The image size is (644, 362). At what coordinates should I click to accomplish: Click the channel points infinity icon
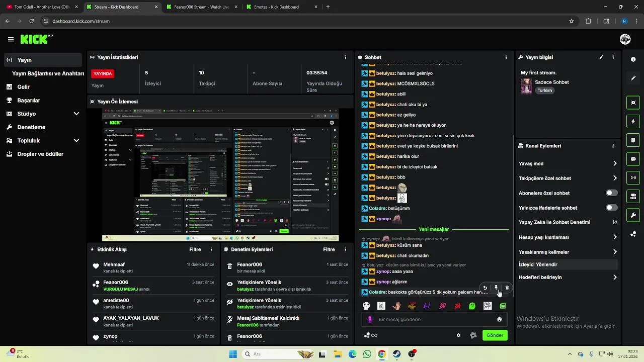(x=371, y=335)
